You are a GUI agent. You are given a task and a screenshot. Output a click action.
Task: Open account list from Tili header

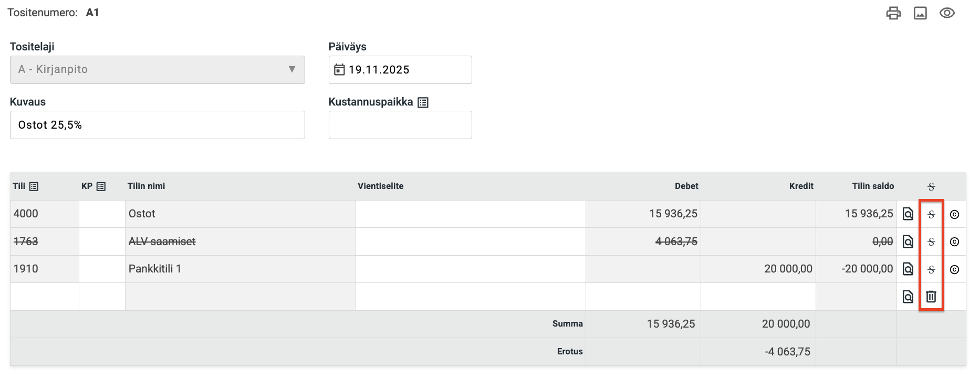click(x=34, y=186)
